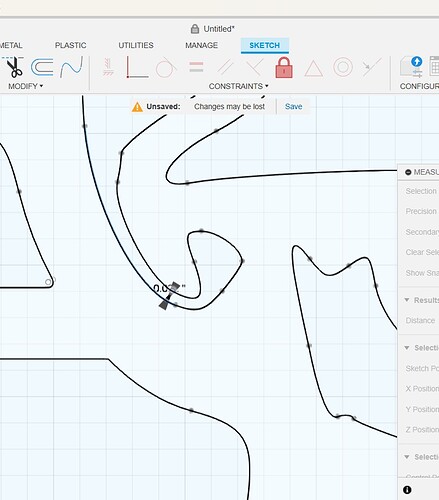
Task: Open the CONSTRAINTS dropdown menu
Action: click(x=238, y=86)
